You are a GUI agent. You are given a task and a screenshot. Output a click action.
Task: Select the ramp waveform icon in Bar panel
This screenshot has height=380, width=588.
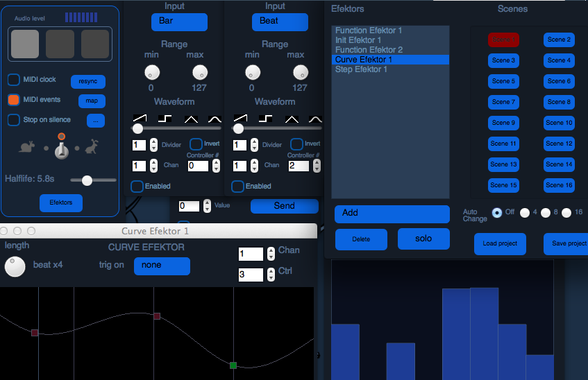click(x=140, y=119)
